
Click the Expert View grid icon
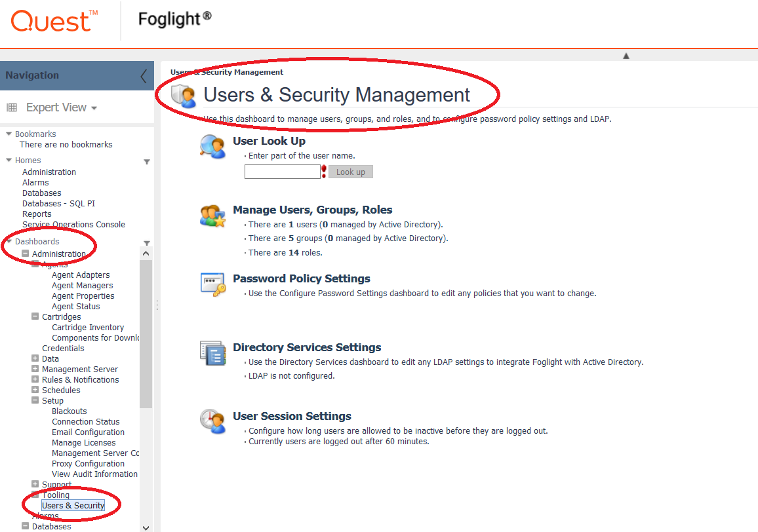(x=12, y=107)
